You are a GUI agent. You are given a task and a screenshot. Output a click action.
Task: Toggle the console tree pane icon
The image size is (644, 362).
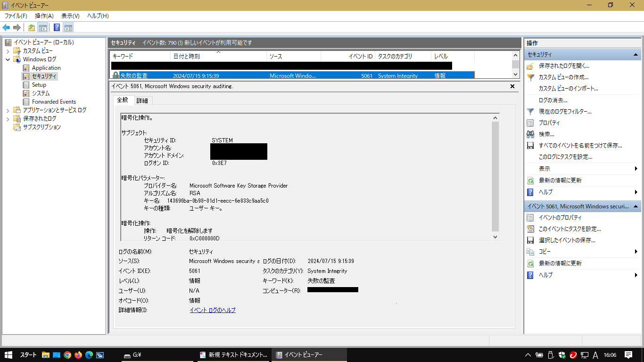[42, 27]
